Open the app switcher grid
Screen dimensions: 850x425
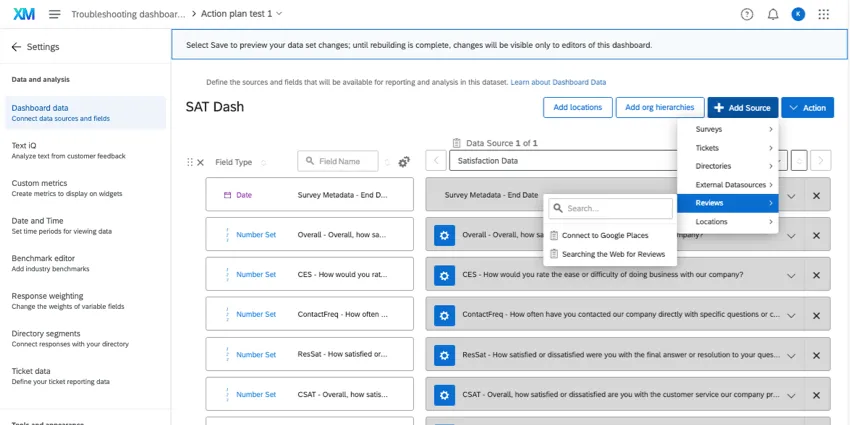coord(823,14)
